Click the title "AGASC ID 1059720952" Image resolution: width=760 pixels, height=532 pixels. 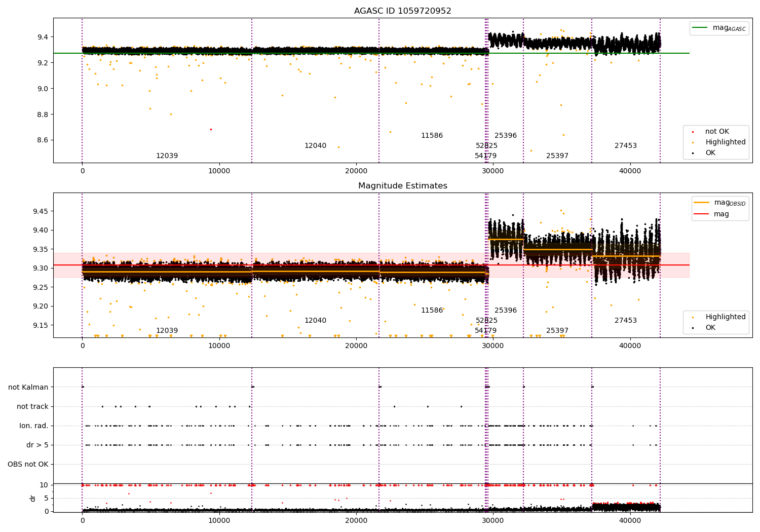[402, 11]
